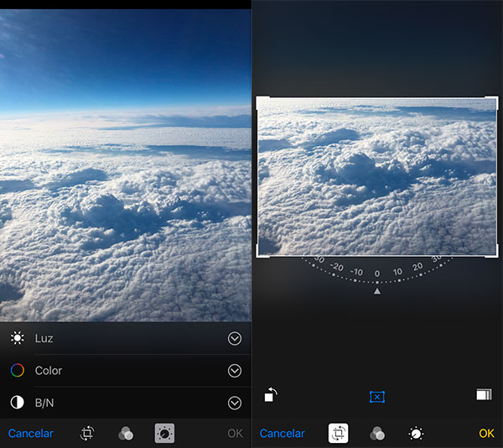
Task: Select the highlighted adjustments dial in left screen
Action: tap(164, 433)
